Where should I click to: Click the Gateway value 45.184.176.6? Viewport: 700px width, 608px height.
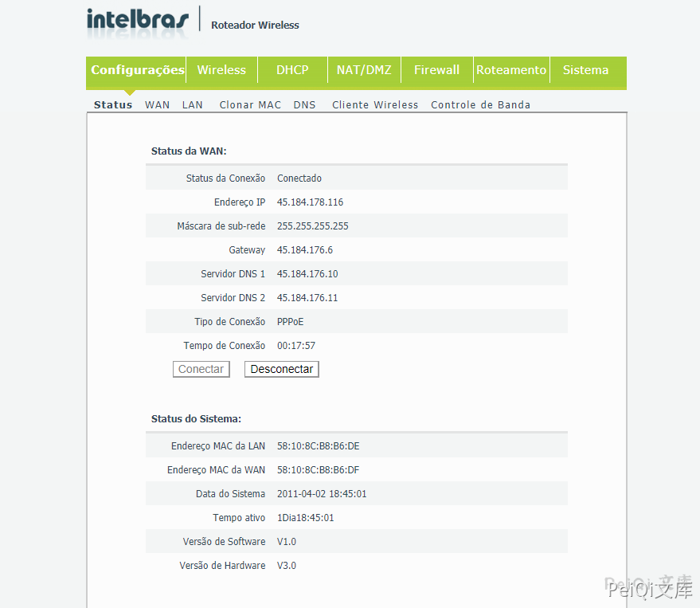point(305,250)
